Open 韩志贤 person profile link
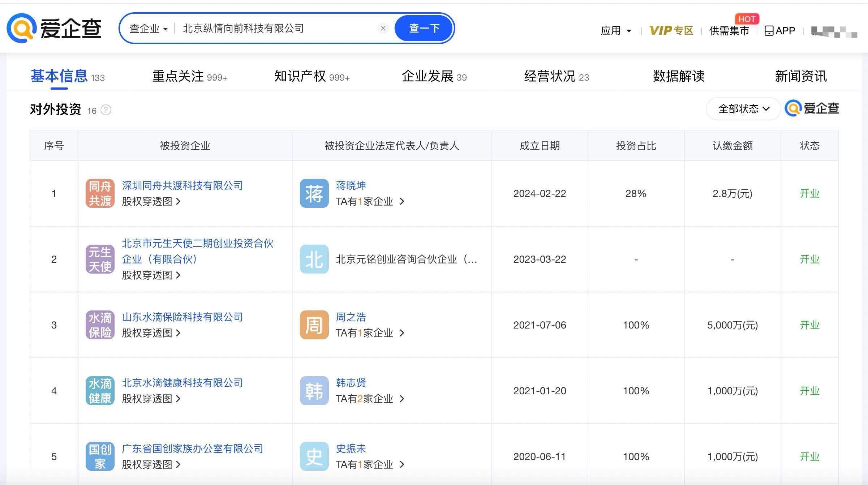 pyautogui.click(x=351, y=383)
